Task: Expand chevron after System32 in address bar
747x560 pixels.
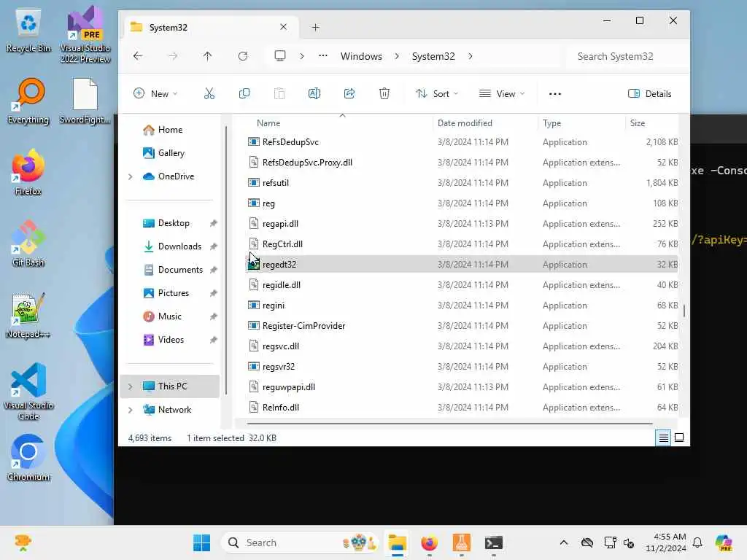Action: tap(471, 56)
